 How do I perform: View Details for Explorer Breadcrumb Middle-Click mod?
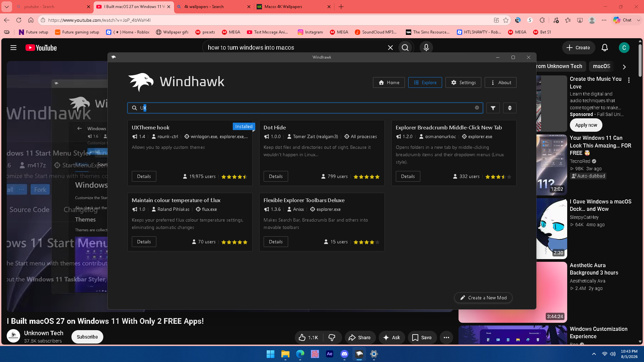point(408,176)
